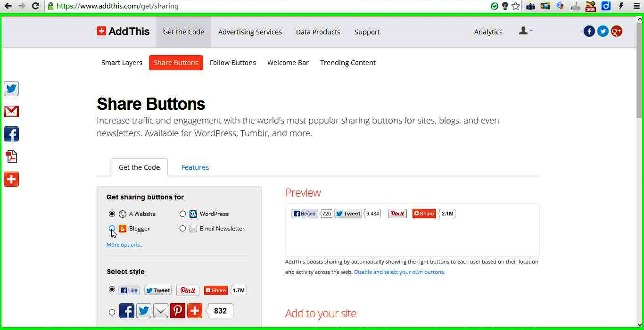Click preview red Share button
The width and height of the screenshot is (644, 330).
[x=424, y=214]
